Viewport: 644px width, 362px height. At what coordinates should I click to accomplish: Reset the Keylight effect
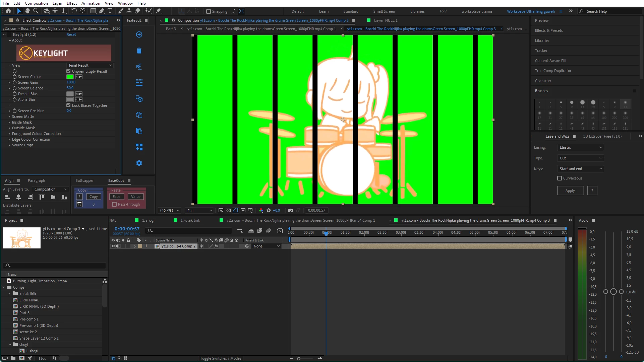coord(71,34)
